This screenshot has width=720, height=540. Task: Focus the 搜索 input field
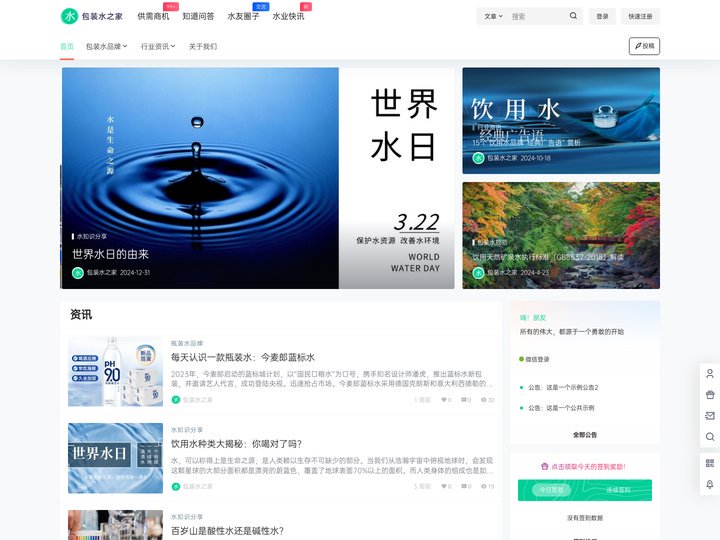point(537,17)
